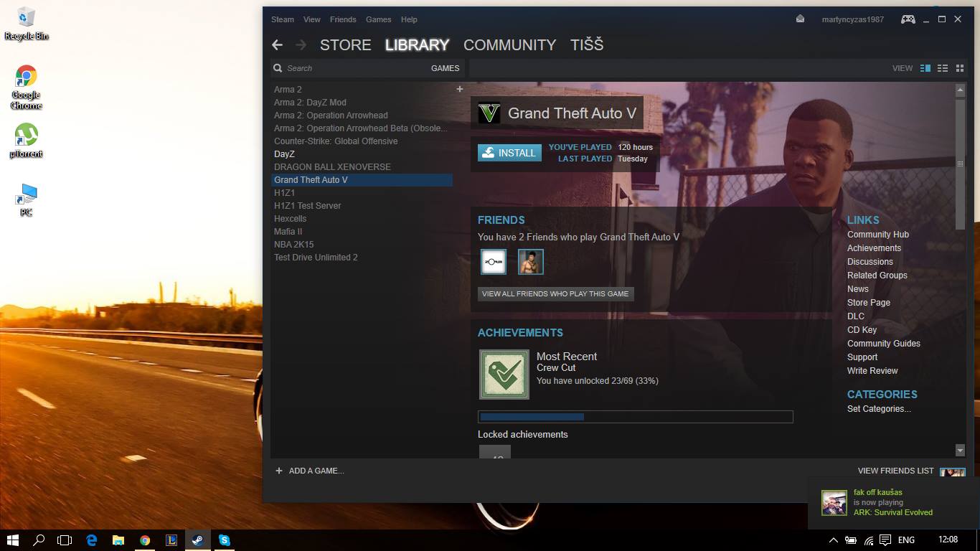Open taskbar search magnifier
The image size is (980, 551).
[x=39, y=540]
